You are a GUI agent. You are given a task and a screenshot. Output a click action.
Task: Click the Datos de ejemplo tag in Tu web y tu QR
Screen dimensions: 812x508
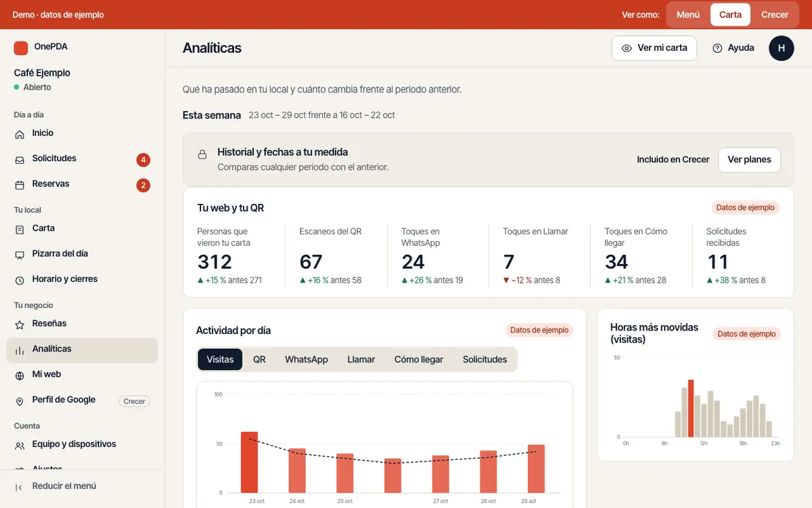pyautogui.click(x=746, y=208)
